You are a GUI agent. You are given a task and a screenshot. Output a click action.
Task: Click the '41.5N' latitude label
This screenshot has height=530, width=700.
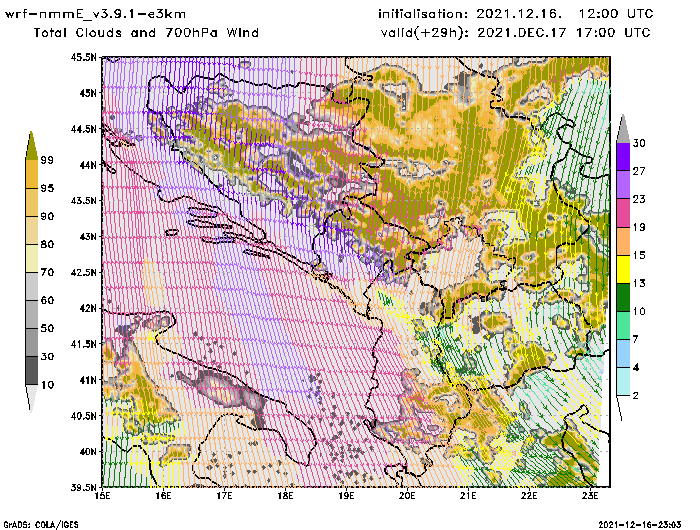coord(83,344)
